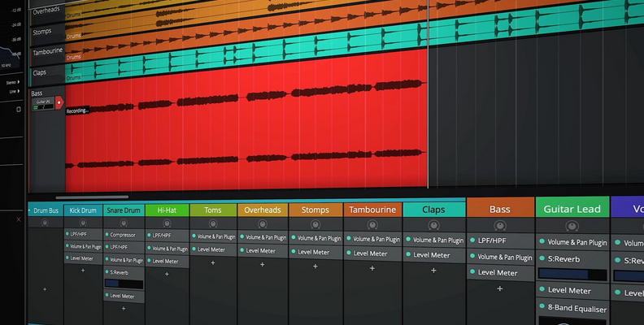The width and height of the screenshot is (644, 325).
Task: Toggle the Snare Drum Compressor enable dot
Action: pos(107,235)
